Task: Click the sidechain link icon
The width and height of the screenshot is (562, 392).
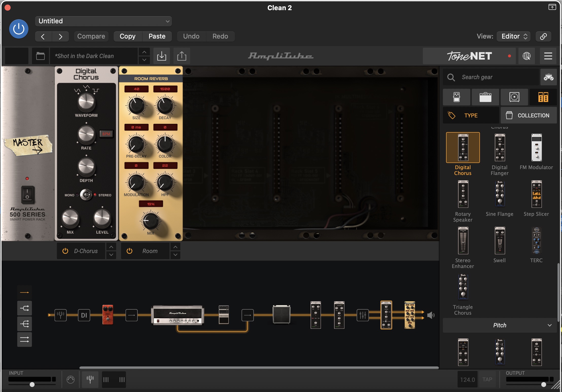Action: click(x=543, y=37)
